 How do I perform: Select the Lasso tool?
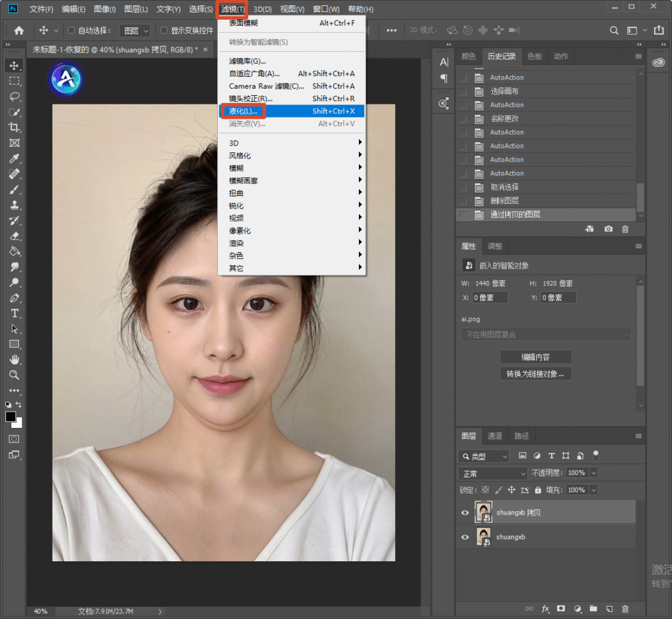[x=14, y=96]
